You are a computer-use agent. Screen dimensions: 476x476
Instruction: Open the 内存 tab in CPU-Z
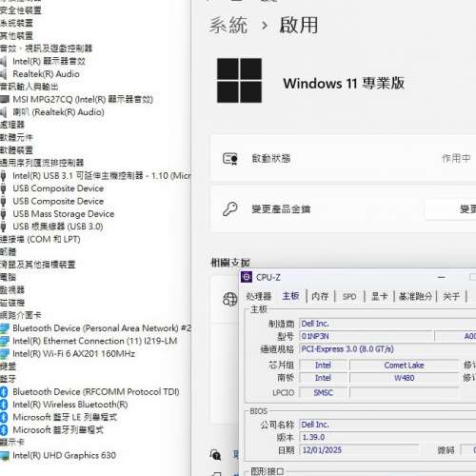320,296
